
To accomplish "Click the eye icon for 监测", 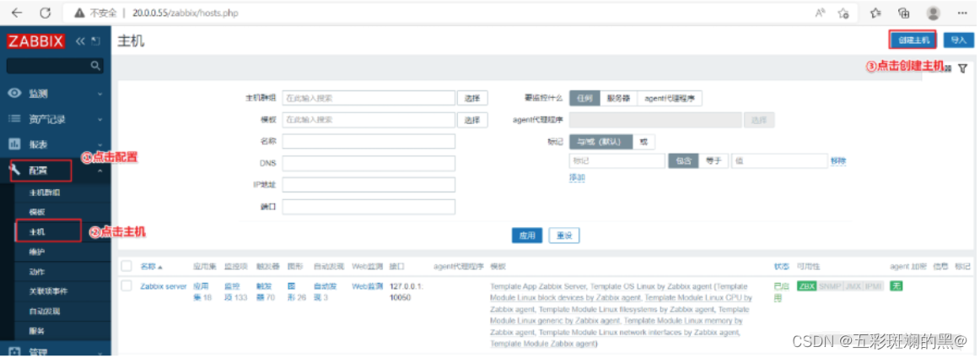I will [14, 93].
